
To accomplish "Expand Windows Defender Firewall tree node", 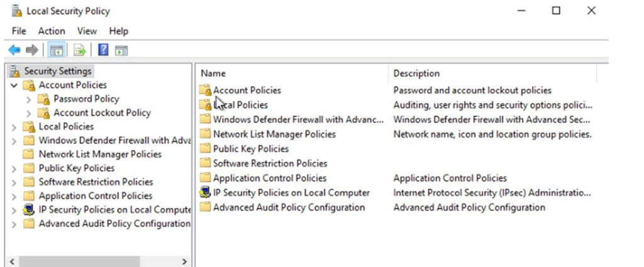I will coord(14,141).
